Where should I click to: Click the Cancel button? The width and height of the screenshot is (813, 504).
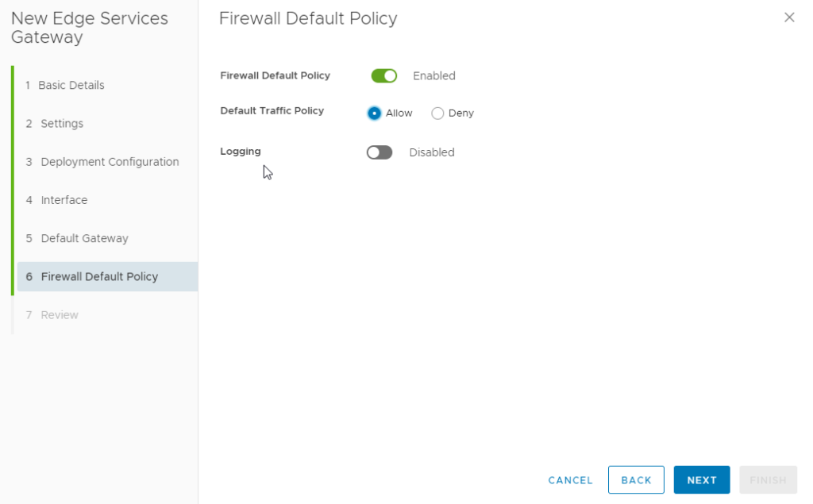(x=570, y=480)
